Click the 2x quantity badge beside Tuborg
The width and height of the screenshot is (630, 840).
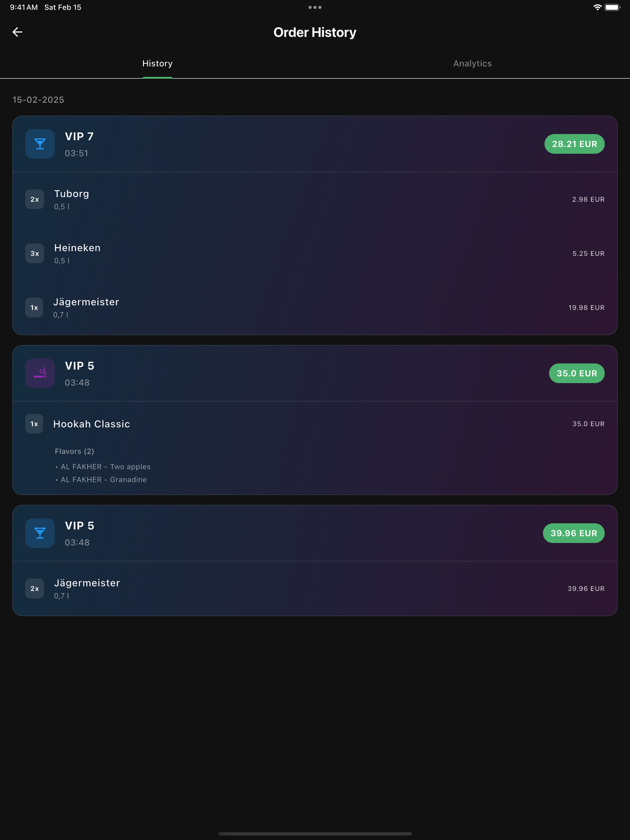[x=34, y=199]
